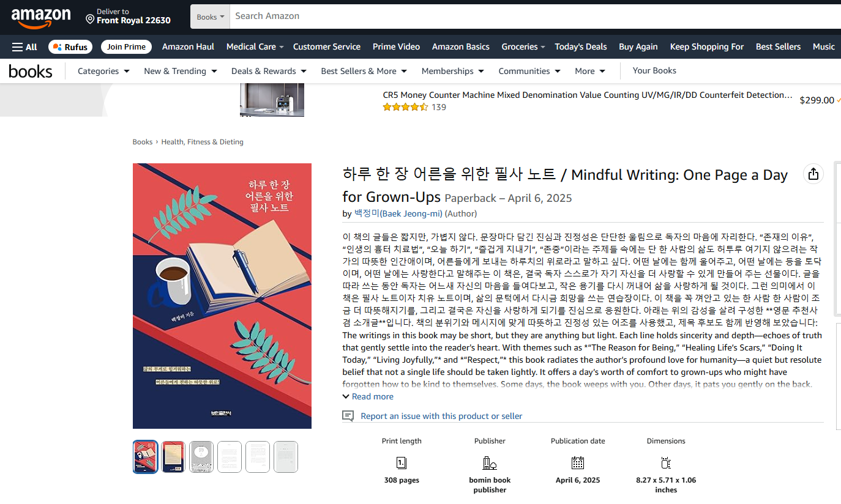The width and height of the screenshot is (841, 504).
Task: Expand the Medical Care menu
Action: point(255,46)
